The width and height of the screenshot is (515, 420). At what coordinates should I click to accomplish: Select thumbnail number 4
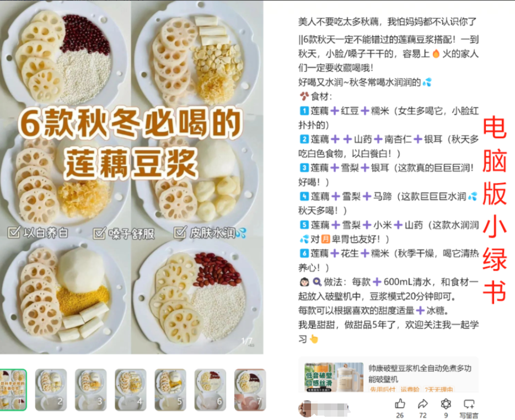130,390
